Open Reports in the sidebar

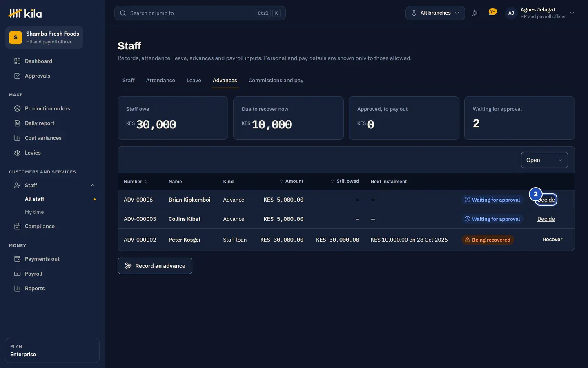point(52,288)
